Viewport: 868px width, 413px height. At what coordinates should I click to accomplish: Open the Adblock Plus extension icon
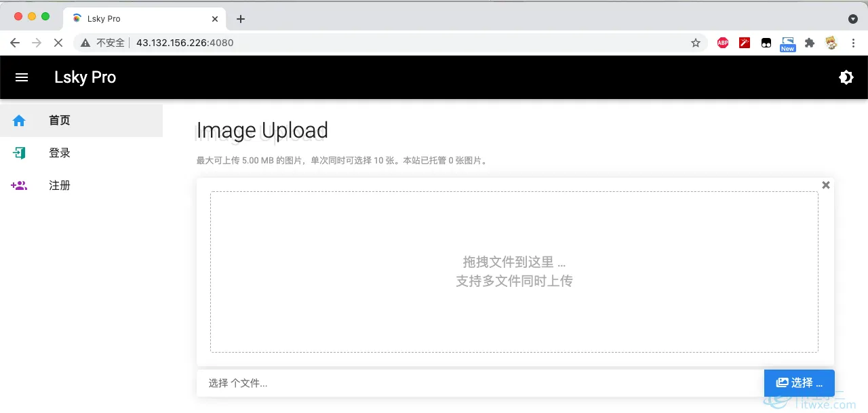(x=722, y=42)
